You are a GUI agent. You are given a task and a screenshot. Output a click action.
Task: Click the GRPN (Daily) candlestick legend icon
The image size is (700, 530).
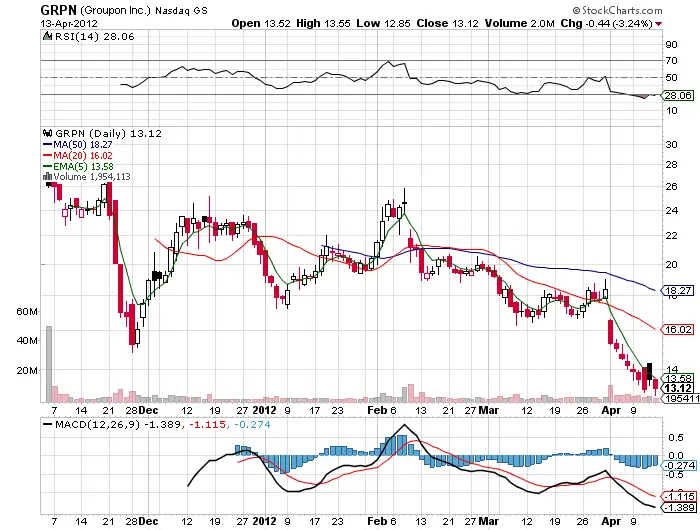[x=47, y=133]
